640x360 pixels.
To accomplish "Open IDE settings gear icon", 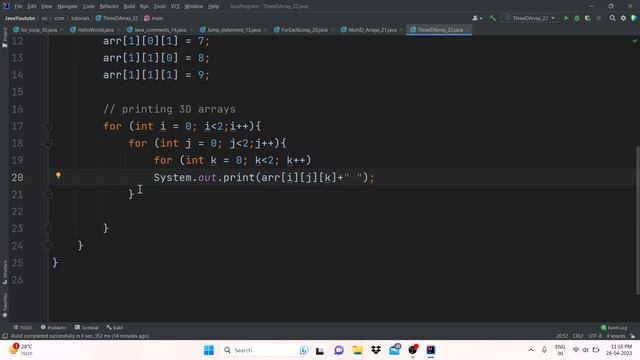I will point(623,18).
